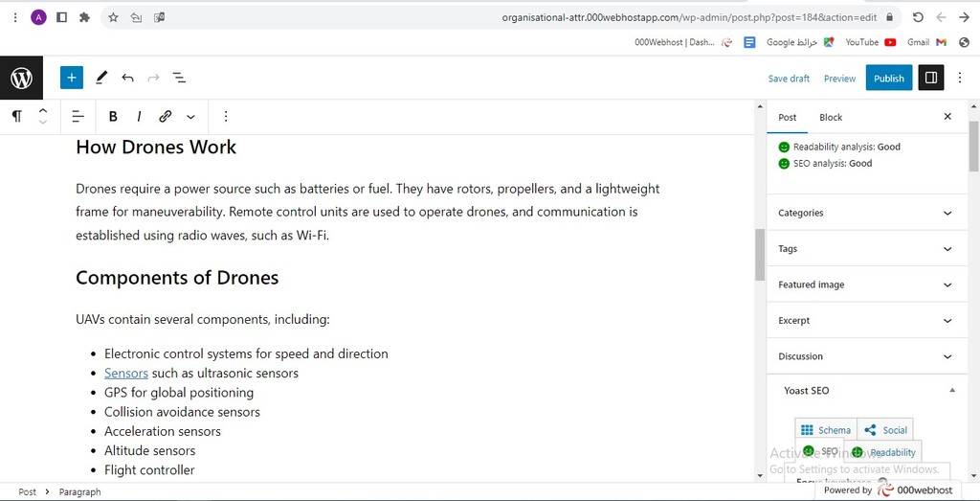Open the Gmail bookmark
The image size is (980, 501).
click(926, 42)
